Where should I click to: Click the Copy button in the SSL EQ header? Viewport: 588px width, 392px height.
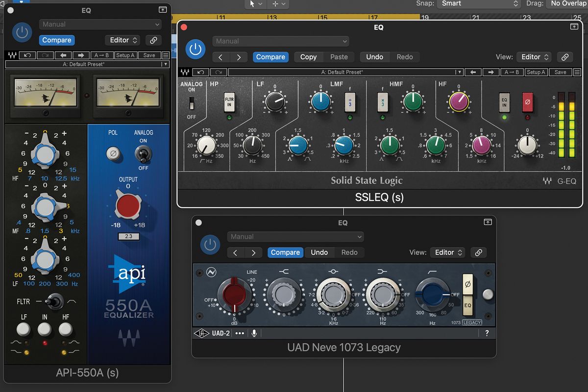308,57
